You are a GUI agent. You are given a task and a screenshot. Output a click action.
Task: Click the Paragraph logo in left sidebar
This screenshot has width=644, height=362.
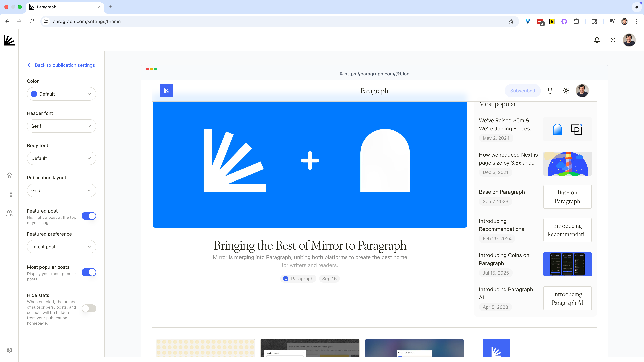(9, 40)
